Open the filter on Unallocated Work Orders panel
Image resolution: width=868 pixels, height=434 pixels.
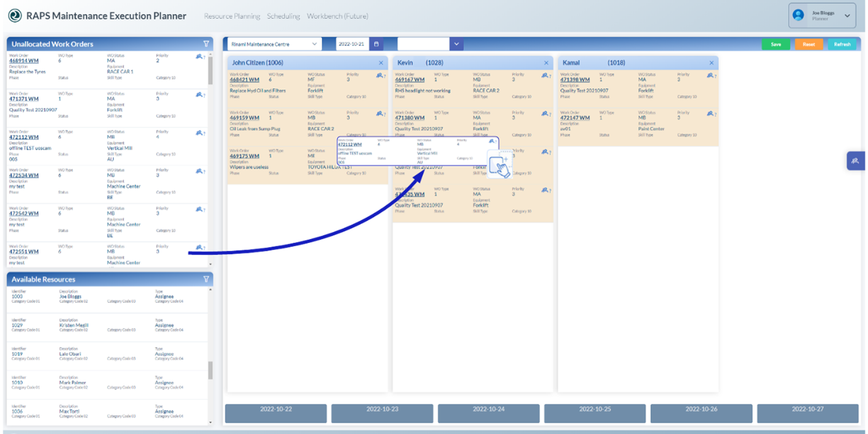206,43
